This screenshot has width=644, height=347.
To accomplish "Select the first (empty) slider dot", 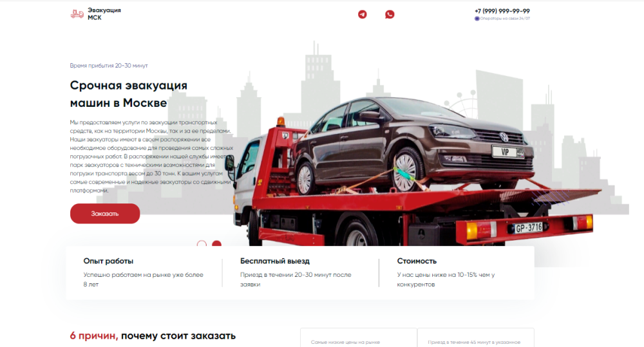I will [202, 245].
